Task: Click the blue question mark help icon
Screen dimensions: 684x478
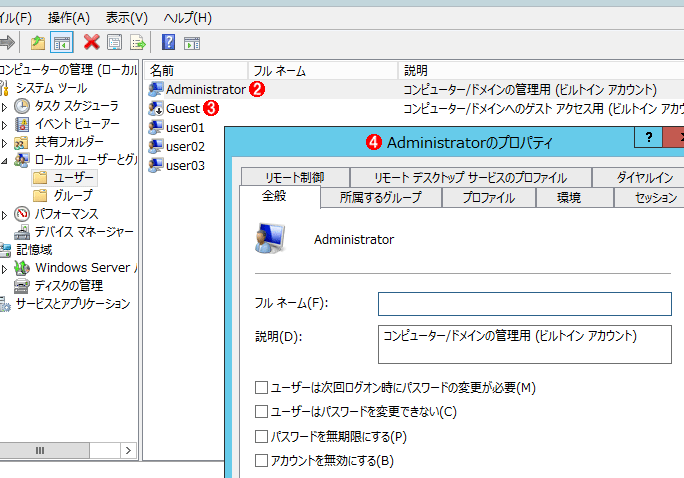Action: pos(168,42)
